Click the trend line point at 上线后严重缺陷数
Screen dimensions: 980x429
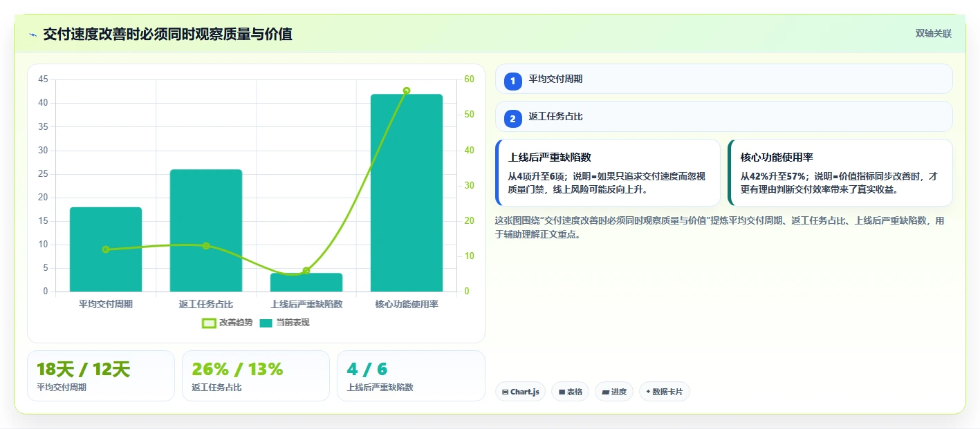click(x=306, y=271)
